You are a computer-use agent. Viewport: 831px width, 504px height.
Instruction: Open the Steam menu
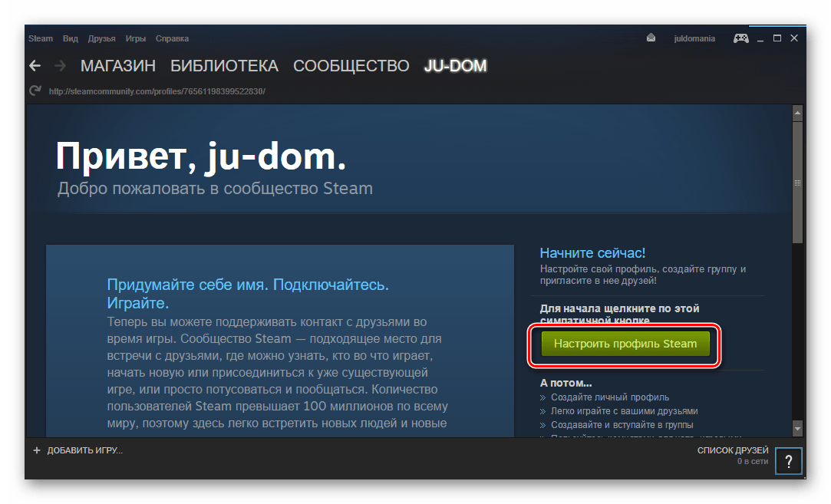pos(41,38)
